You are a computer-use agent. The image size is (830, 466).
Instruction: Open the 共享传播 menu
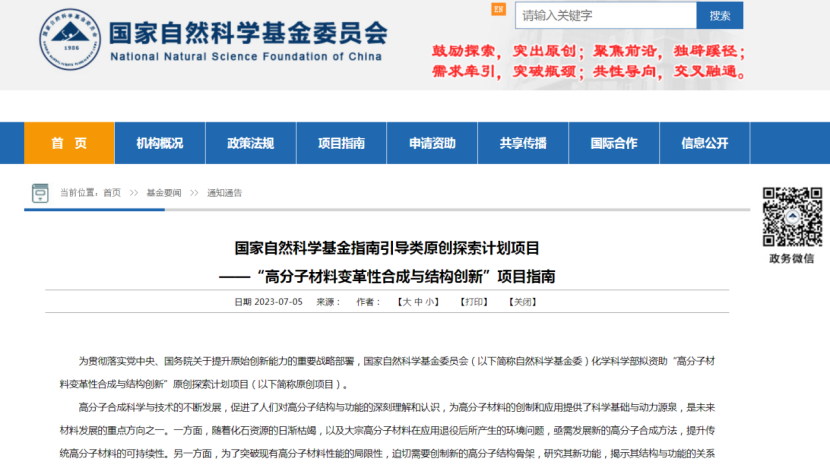coord(523,143)
